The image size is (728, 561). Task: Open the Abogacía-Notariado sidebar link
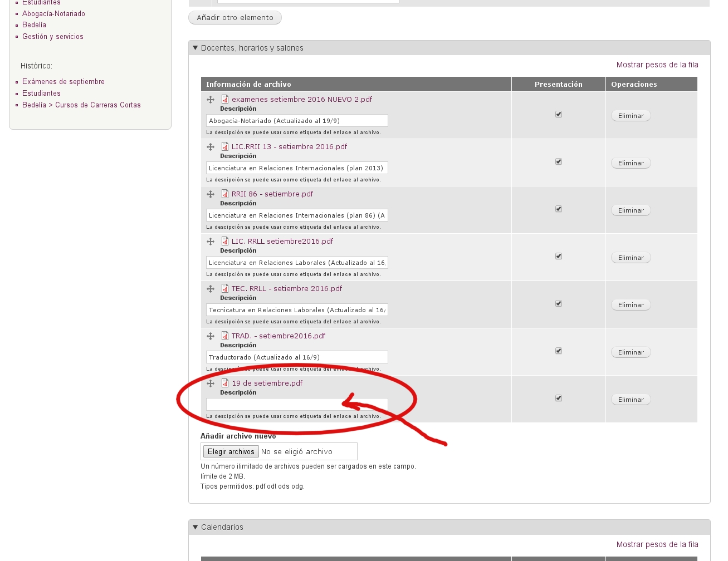[x=53, y=13]
